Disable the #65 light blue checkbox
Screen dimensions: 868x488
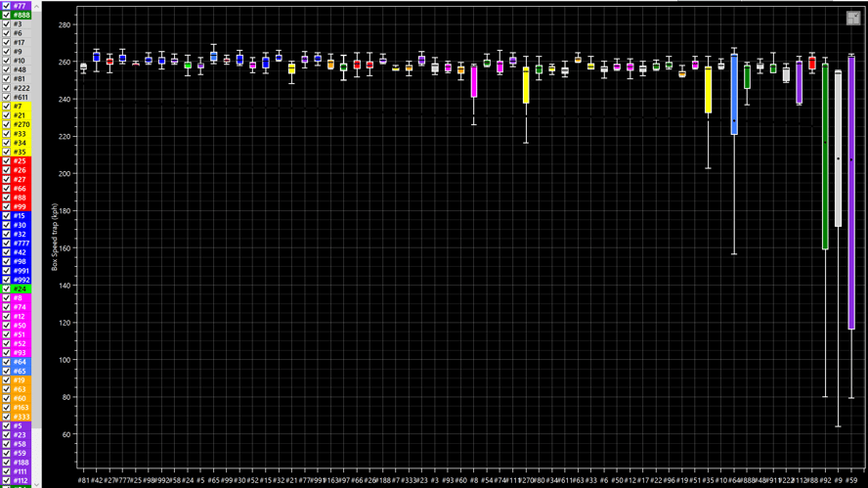(x=6, y=371)
